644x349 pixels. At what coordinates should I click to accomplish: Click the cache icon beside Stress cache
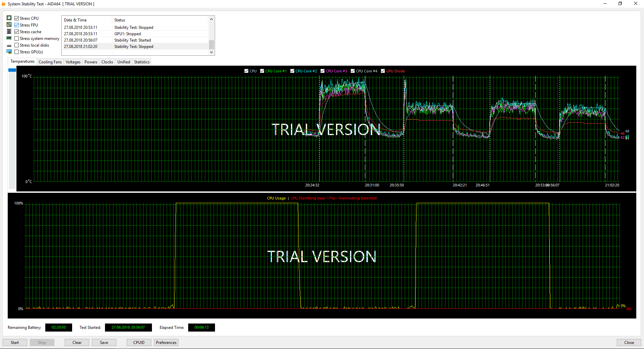point(9,31)
